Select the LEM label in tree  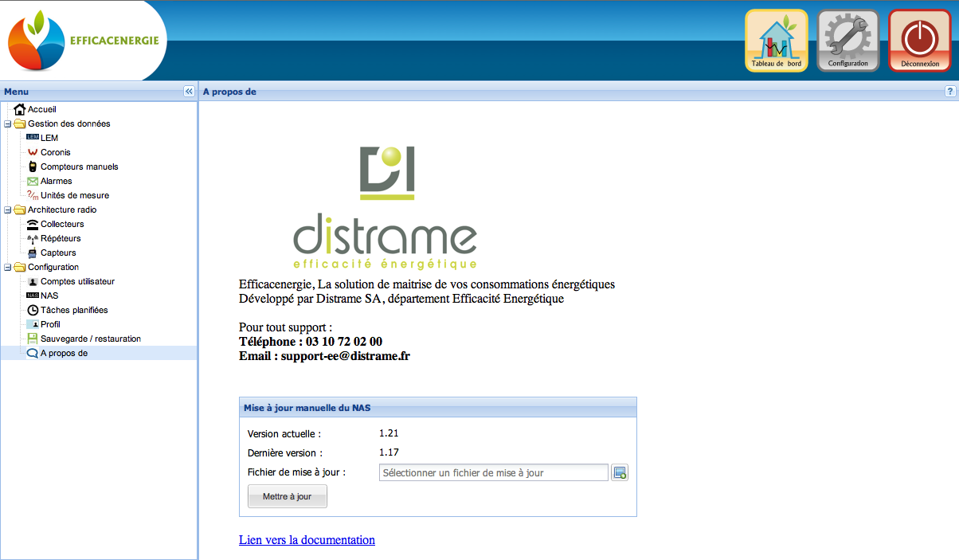pos(49,138)
